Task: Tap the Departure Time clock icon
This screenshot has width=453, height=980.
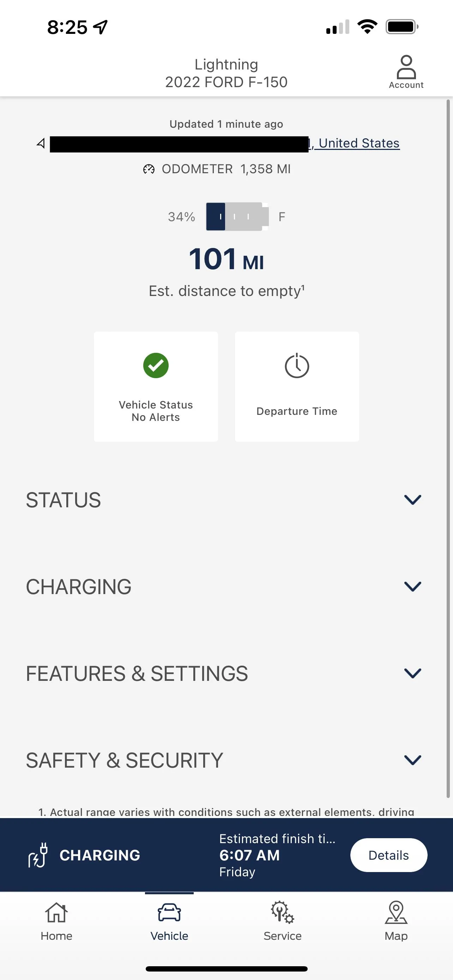Action: (x=297, y=365)
